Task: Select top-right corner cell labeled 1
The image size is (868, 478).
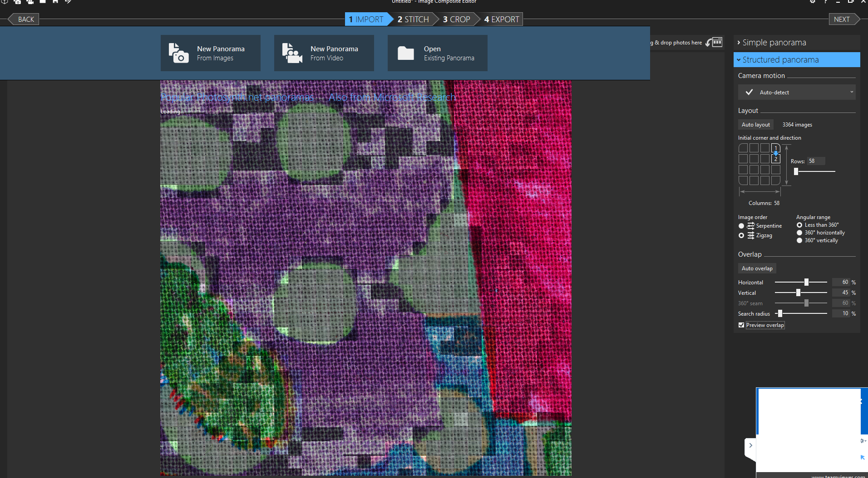Action: (x=776, y=148)
